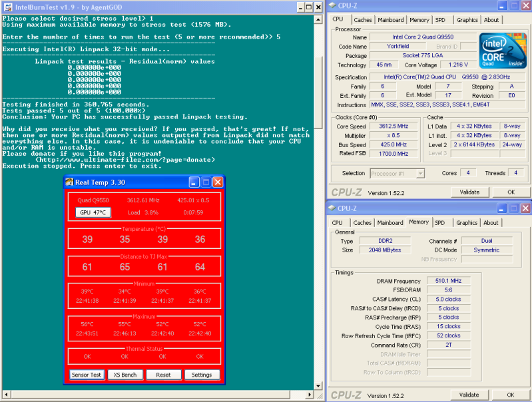Click the lower CPU-Z window title icon
Screen dimensions: 532x402
[332, 208]
